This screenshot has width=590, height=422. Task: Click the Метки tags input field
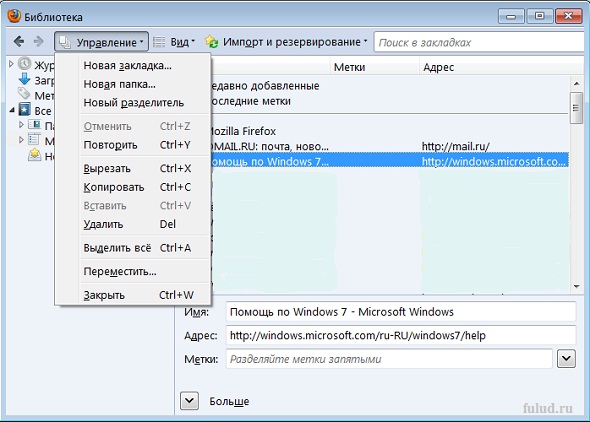coord(389,359)
